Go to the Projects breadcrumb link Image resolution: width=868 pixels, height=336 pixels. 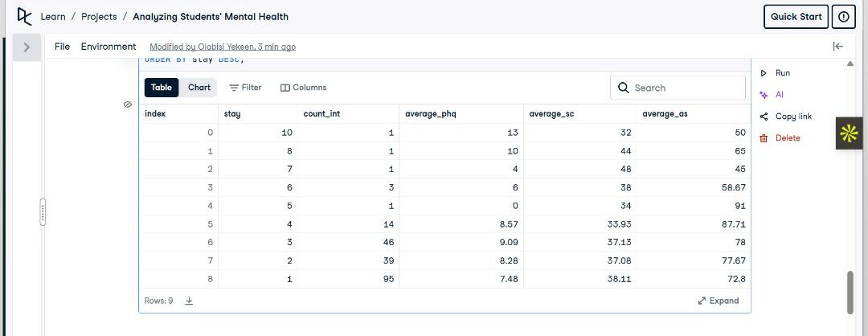[99, 17]
